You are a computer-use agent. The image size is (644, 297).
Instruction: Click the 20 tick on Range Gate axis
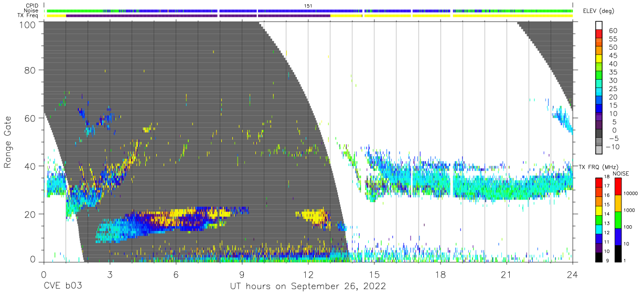click(30, 214)
